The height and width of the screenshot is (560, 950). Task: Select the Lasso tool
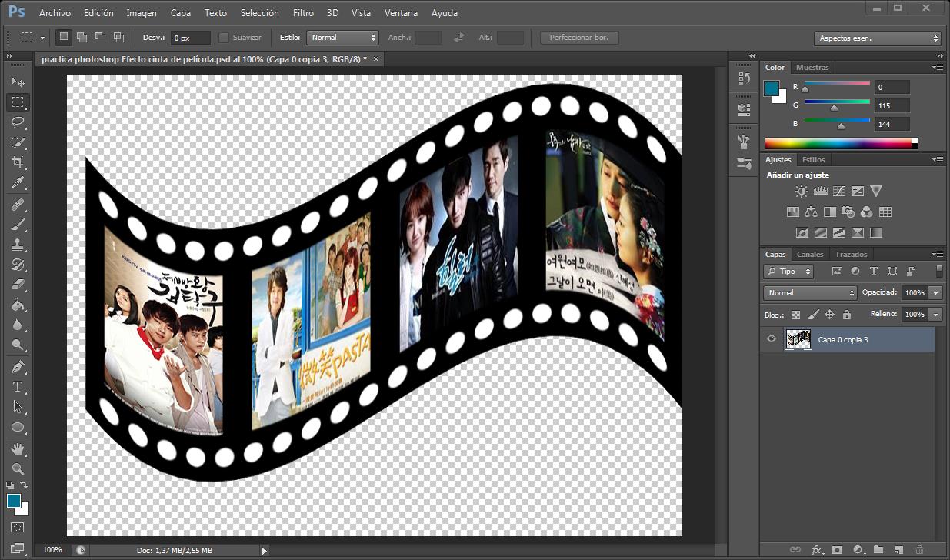tap(18, 122)
